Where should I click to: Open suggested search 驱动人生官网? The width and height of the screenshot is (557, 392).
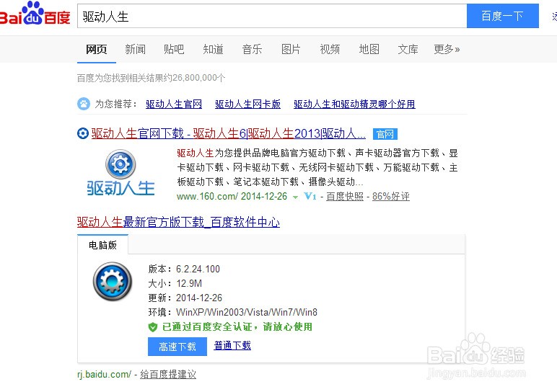(x=174, y=104)
